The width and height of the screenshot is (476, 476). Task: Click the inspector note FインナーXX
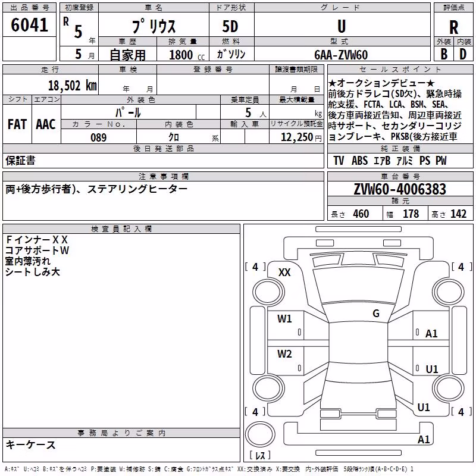[36, 240]
